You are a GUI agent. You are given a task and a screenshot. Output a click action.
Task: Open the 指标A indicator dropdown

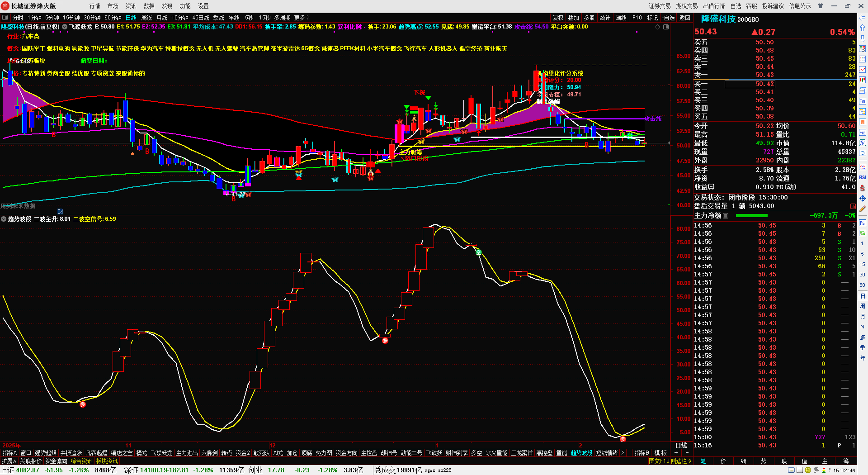coord(9,453)
